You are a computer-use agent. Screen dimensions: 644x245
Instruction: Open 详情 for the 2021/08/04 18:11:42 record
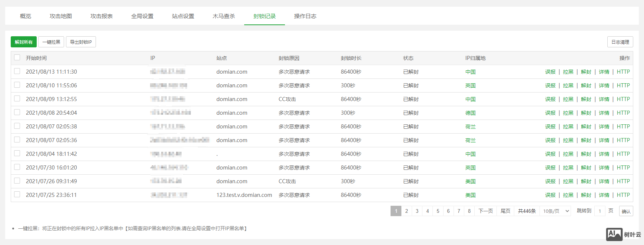click(x=604, y=154)
